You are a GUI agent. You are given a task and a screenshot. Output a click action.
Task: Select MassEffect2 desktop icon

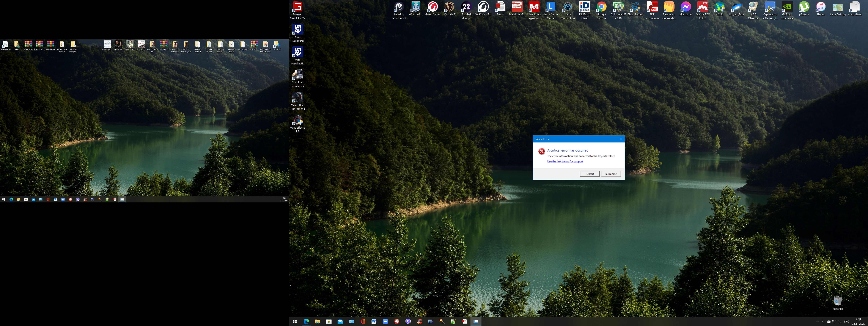pyautogui.click(x=517, y=9)
